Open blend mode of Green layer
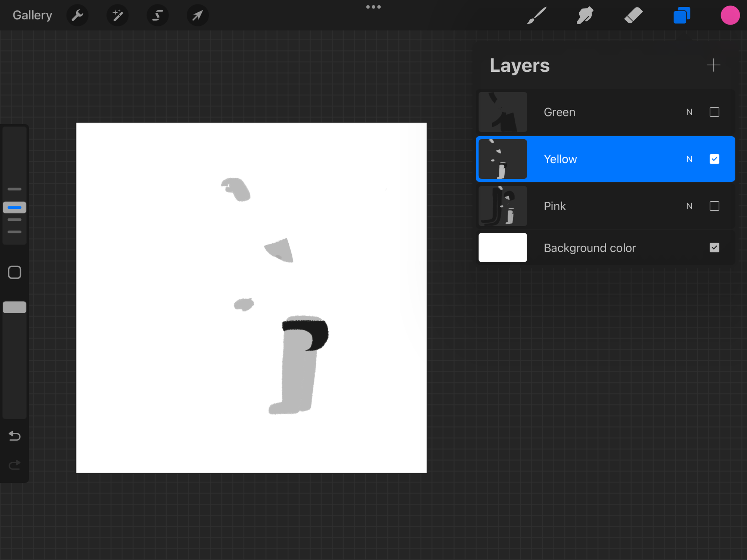This screenshot has height=560, width=747. [x=689, y=112]
